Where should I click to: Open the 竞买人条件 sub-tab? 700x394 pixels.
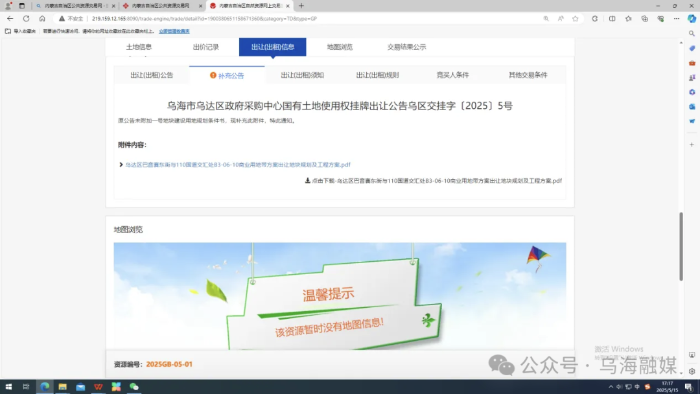(x=453, y=75)
